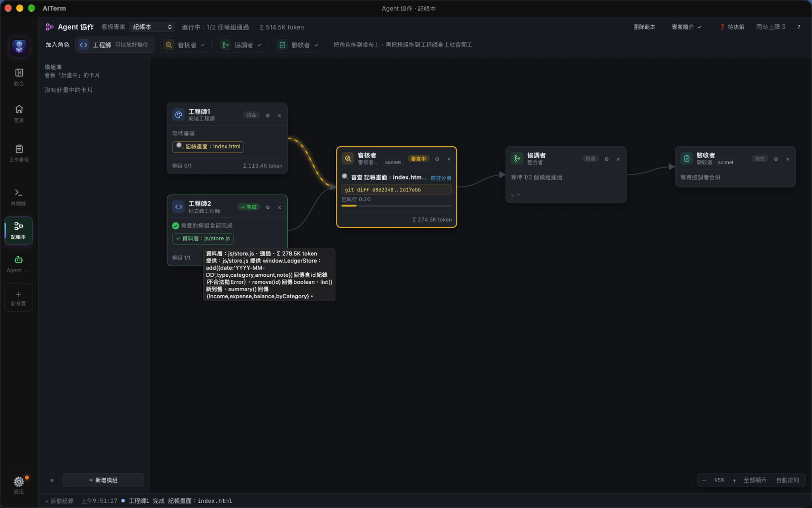Follow the 前往分頁 link

click(441, 178)
